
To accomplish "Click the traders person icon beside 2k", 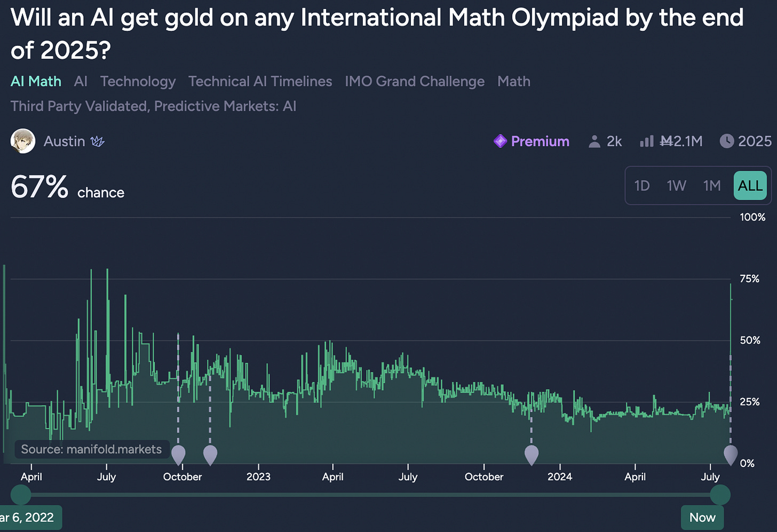I will coord(594,141).
